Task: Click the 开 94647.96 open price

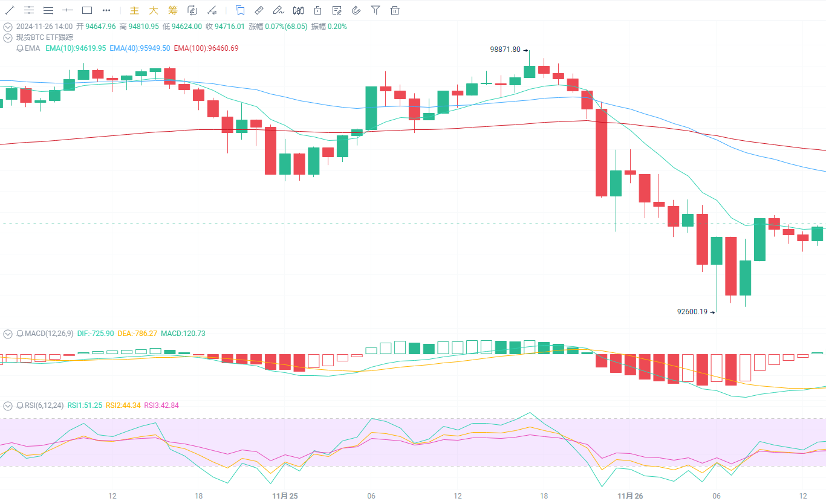Action: pyautogui.click(x=96, y=27)
